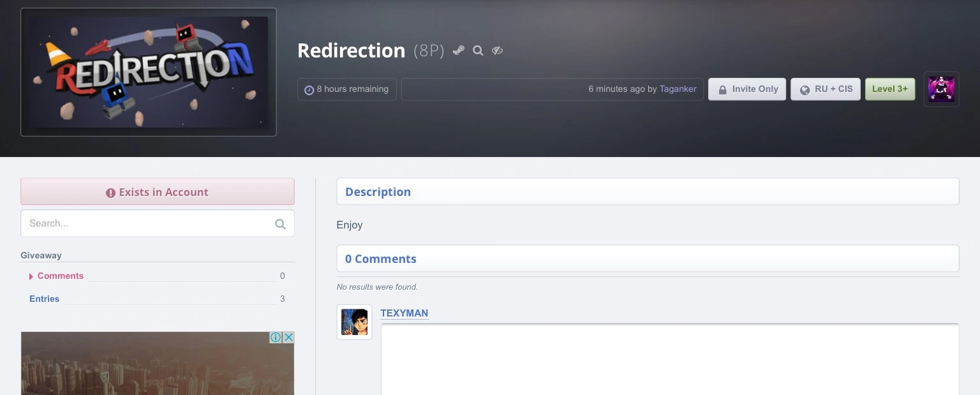980x395 pixels.
Task: Click the 0 Comments section heading
Action: 380,258
